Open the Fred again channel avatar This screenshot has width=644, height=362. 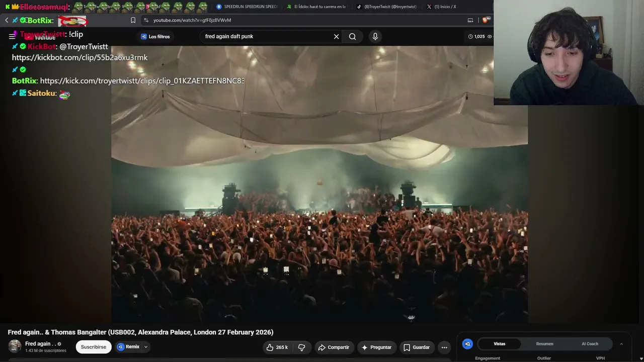tap(15, 346)
